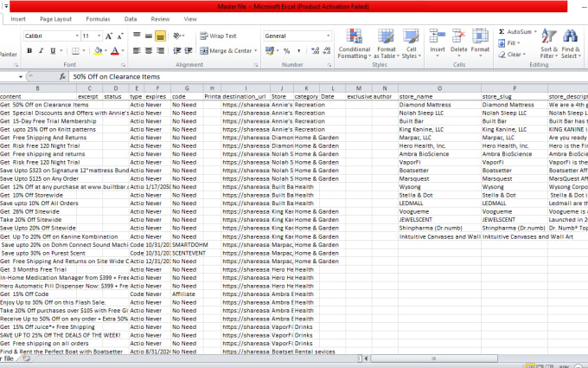Click the AutoSum sigma icon
Screen dimensions: 588x368
(x=502, y=31)
